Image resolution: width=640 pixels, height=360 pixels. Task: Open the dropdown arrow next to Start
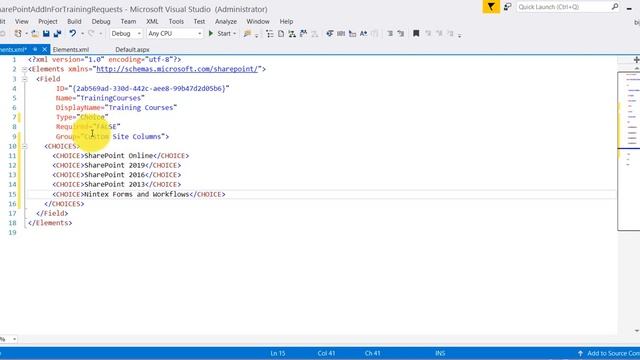point(235,34)
